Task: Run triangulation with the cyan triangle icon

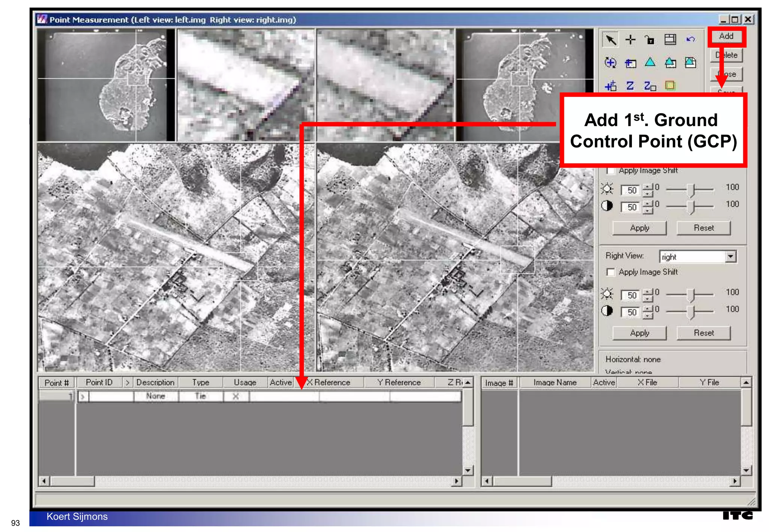Action: (x=650, y=62)
